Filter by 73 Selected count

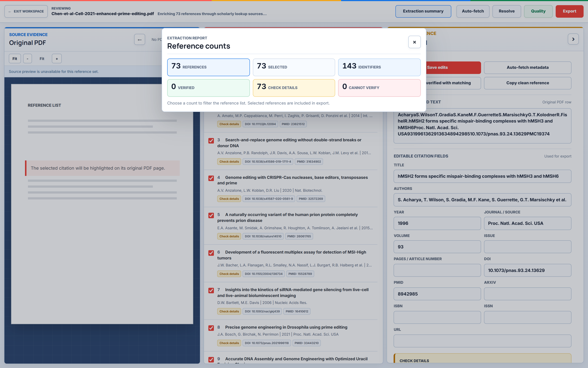pyautogui.click(x=294, y=67)
